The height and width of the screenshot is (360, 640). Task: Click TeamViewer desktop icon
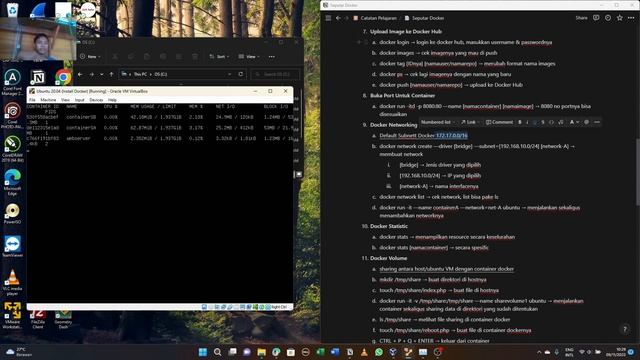12,247
